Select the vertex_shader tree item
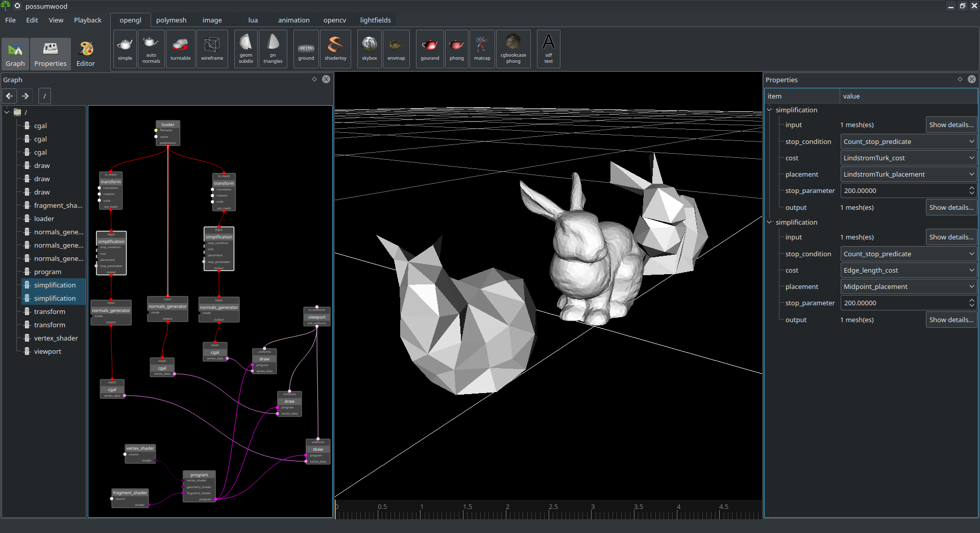This screenshot has width=980, height=533. (x=56, y=338)
